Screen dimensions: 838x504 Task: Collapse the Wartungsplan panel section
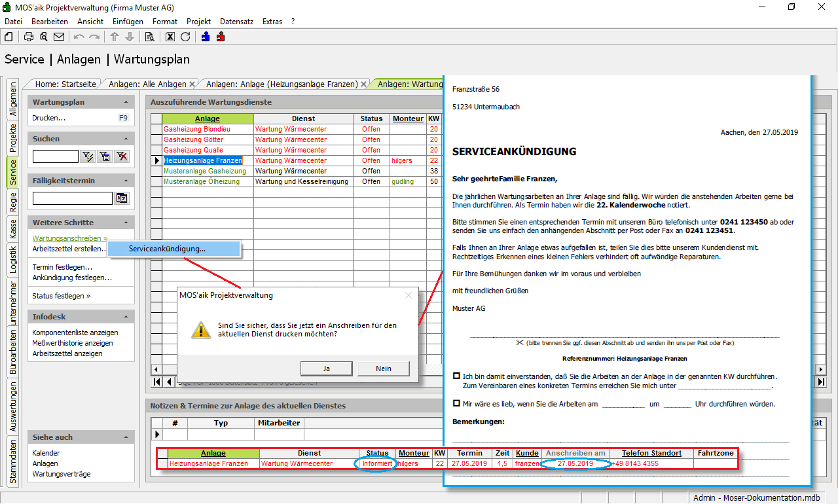126,102
